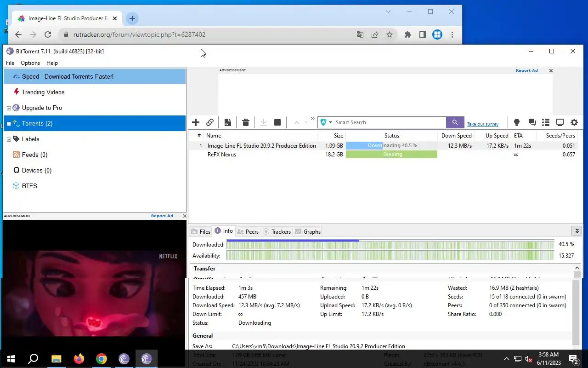Screen dimensions: 588x368
Task: Click the chat bubbles icon in toolbar
Action: click(x=532, y=122)
